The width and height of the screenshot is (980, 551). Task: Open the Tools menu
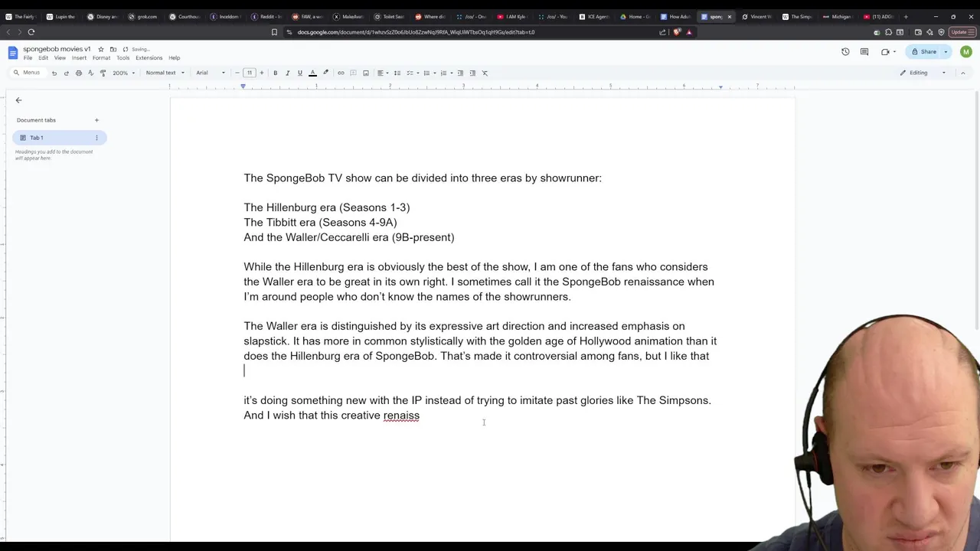(x=122, y=58)
